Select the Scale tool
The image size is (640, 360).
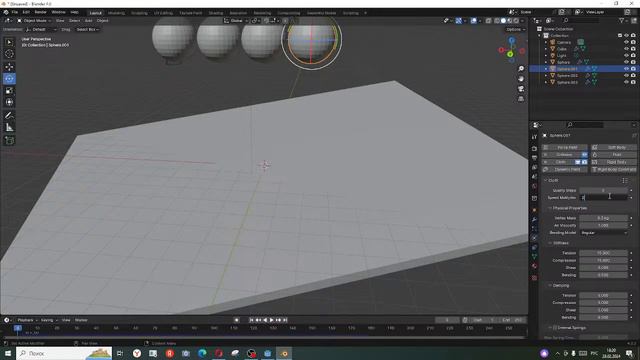9,91
